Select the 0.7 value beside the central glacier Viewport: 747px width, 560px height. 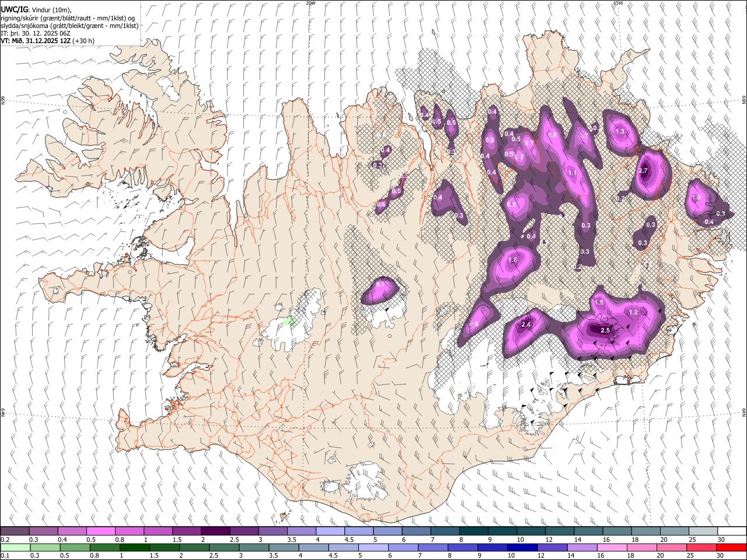(x=381, y=284)
